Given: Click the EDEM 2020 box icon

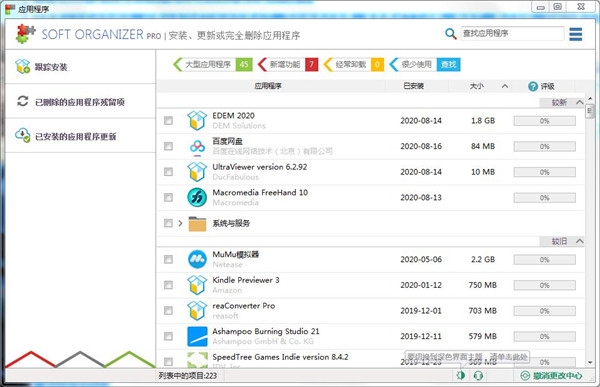Looking at the screenshot, I should (197, 121).
